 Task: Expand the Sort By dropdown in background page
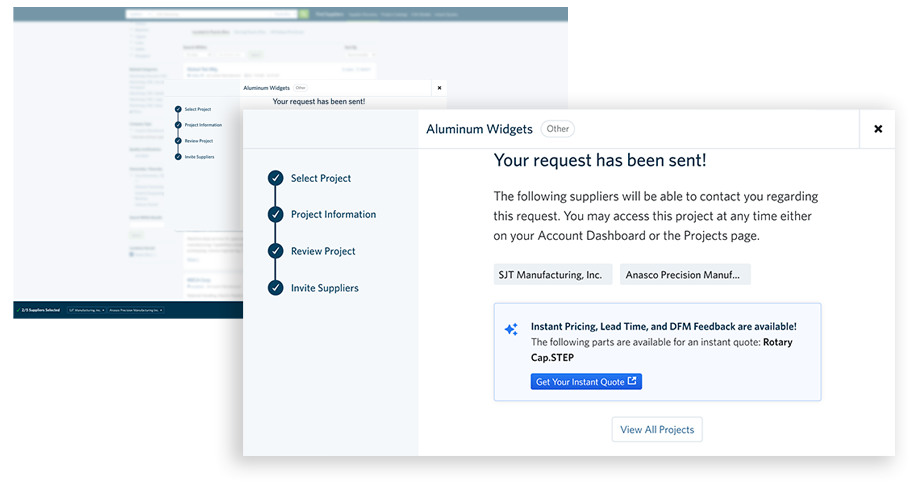(x=358, y=55)
